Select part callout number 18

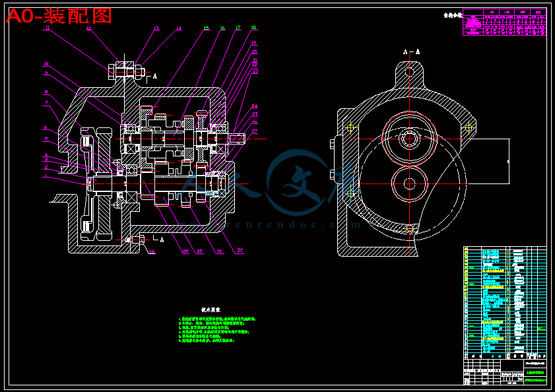(x=253, y=27)
